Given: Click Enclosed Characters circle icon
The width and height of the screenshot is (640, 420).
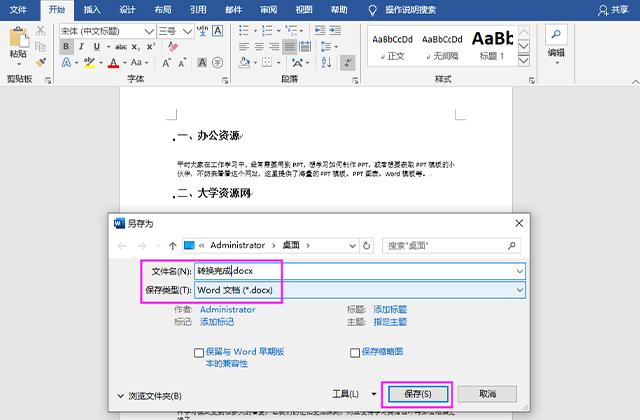Looking at the screenshot, I should pyautogui.click(x=218, y=62).
